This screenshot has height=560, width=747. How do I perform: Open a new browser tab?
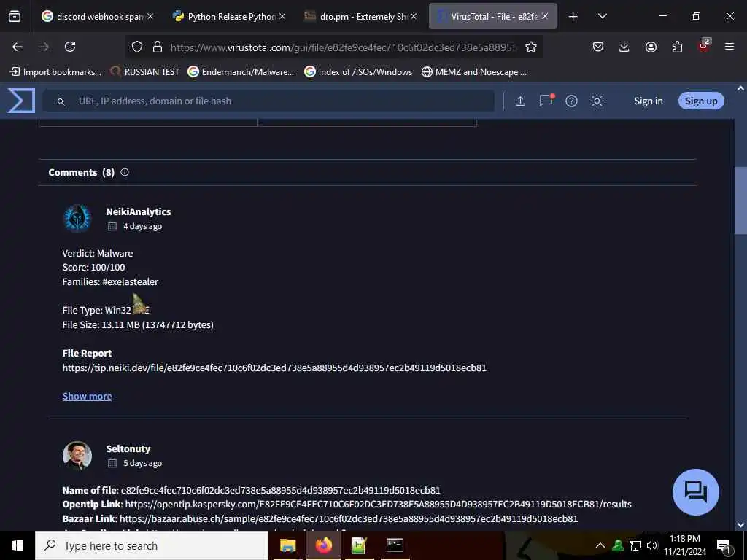[573, 17]
